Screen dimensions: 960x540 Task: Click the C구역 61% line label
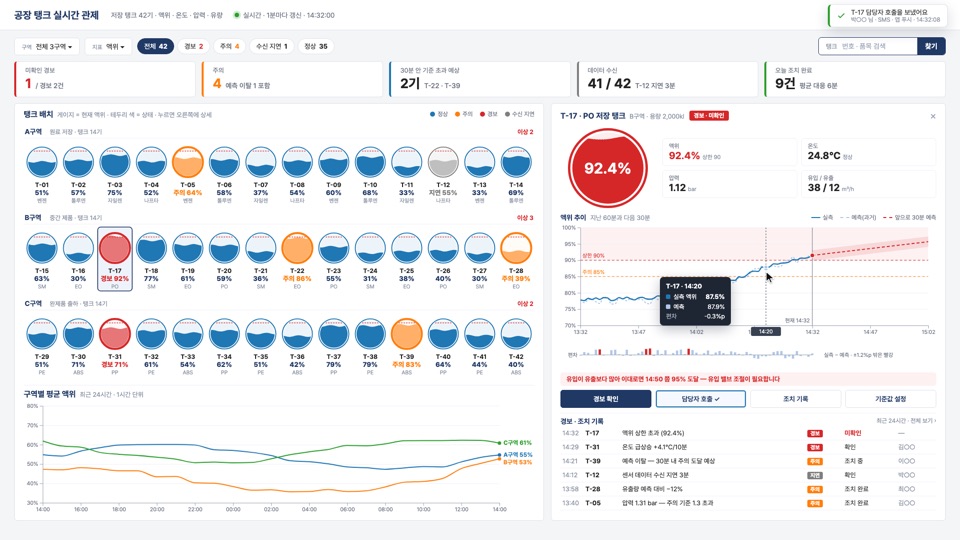click(x=517, y=443)
